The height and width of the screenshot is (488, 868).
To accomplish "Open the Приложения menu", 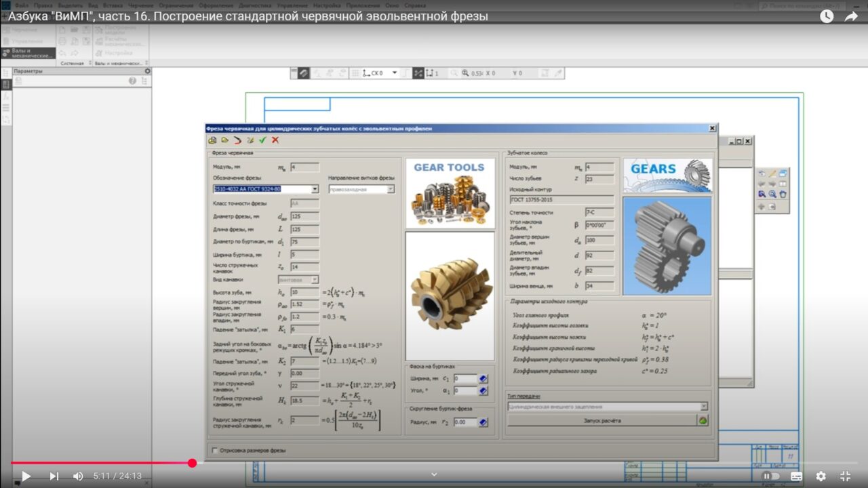I will [x=363, y=5].
